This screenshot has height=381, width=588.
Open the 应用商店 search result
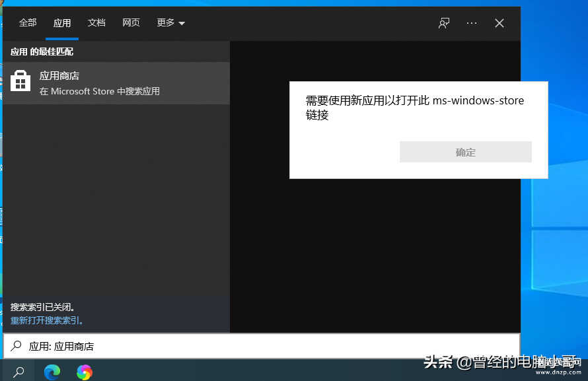116,83
